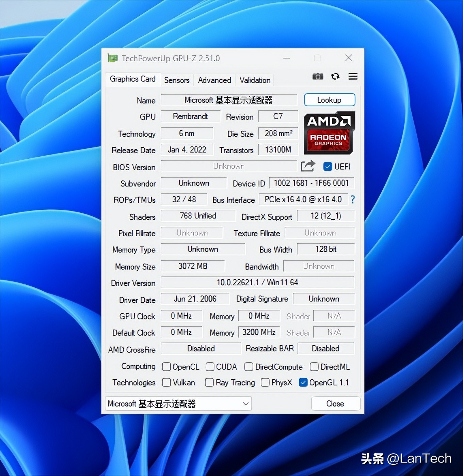The width and height of the screenshot is (463, 476).
Task: Open the graphics adapter selection dropdown
Action: click(x=178, y=403)
